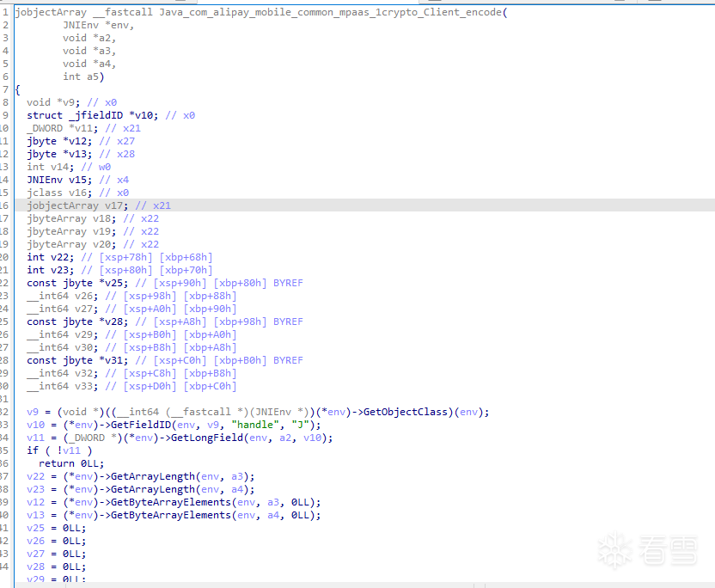This screenshot has height=588, width=715.
Task: Select the 'int a5)' parameter
Action: point(83,77)
